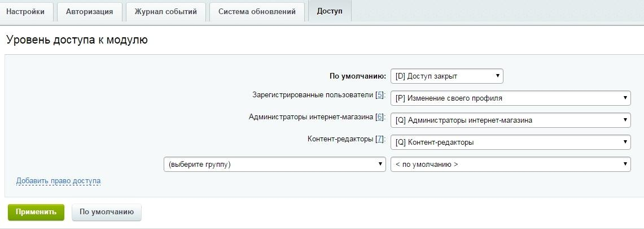The width and height of the screenshot is (644, 229).
Task: Click the Уровень доступа к модулю heading
Action: click(77, 40)
